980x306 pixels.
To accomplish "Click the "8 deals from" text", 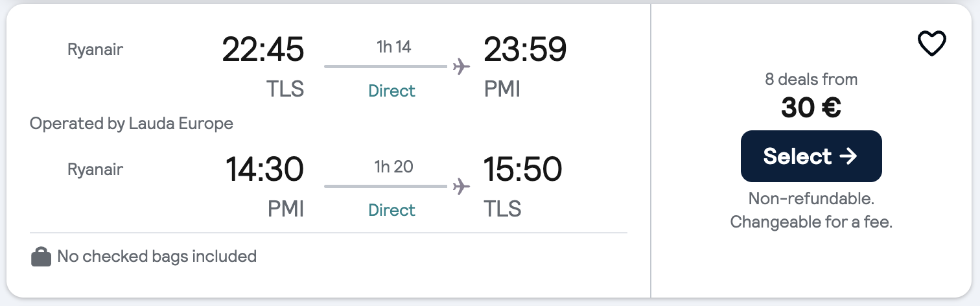I will click(x=811, y=80).
